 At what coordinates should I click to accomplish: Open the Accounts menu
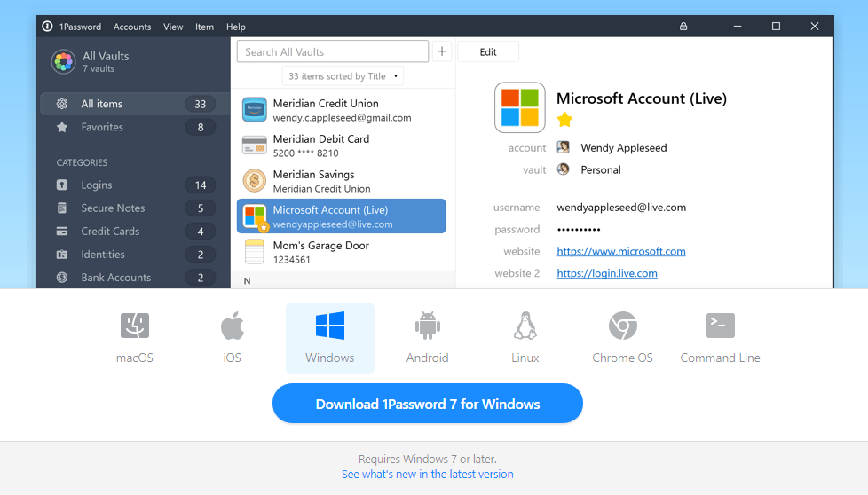tap(132, 27)
